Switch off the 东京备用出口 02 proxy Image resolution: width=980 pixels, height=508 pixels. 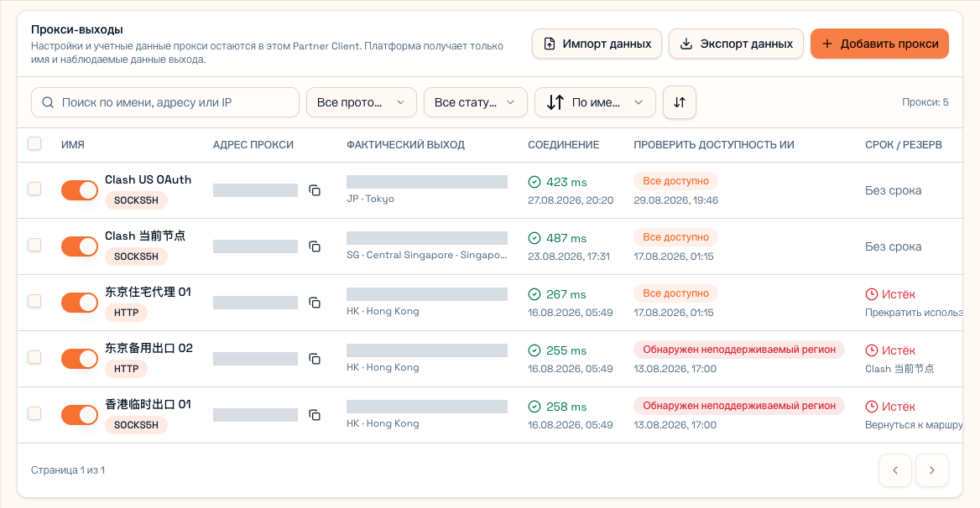80,359
